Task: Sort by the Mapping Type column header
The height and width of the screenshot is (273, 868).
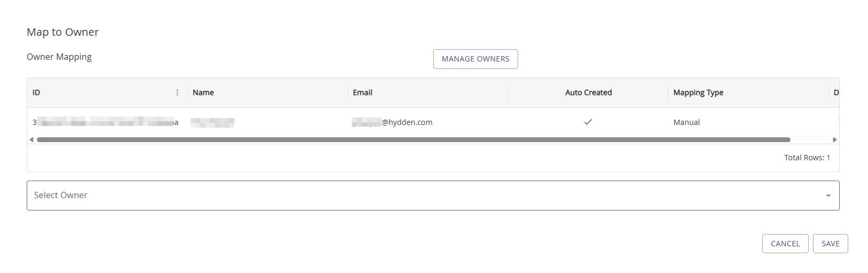Action: [698, 92]
